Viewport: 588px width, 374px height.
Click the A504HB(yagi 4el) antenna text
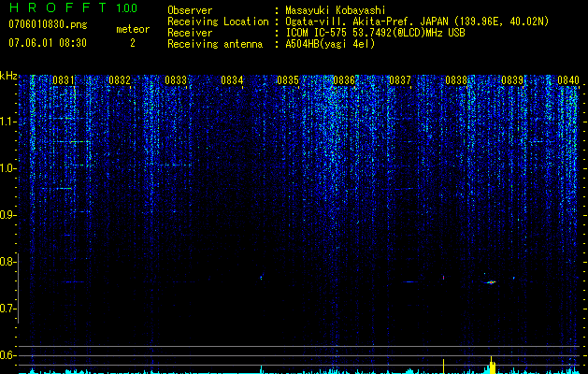330,44
